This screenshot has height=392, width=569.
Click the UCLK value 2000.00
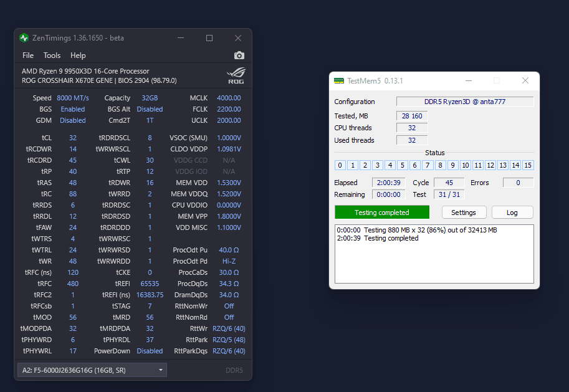(229, 120)
